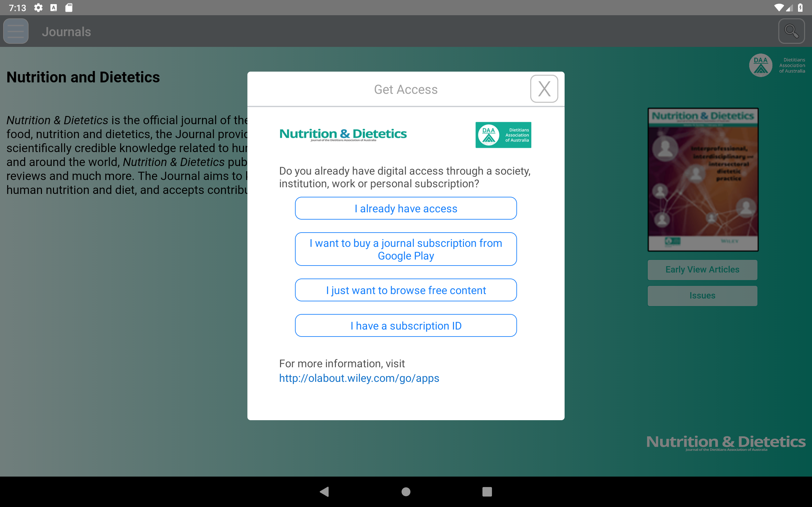Open Early View Articles
Screen dimensions: 812x507
702,270
